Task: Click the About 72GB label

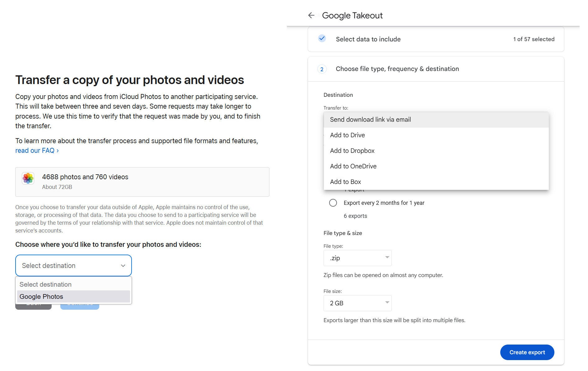Action: point(57,187)
